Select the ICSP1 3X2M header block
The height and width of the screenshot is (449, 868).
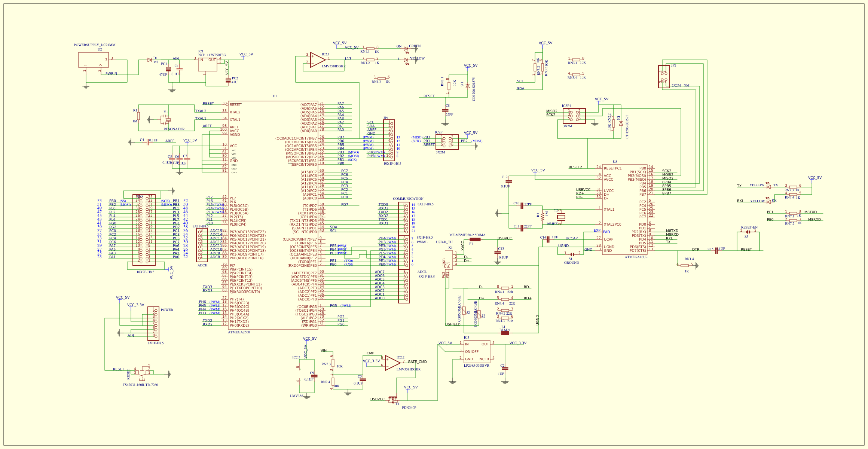click(574, 116)
